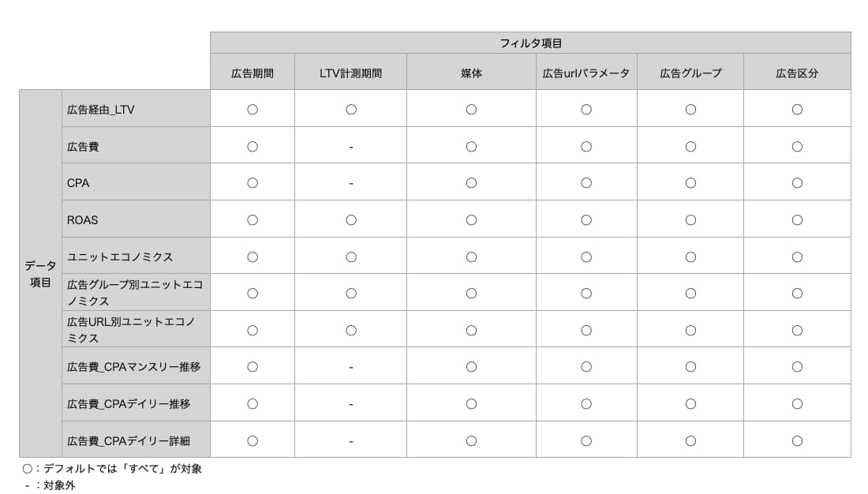Click the circle for 広告費_CPAデイリー詳細 under 広告urlパラメータ
This screenshot has height=494, width=868.
586,441
